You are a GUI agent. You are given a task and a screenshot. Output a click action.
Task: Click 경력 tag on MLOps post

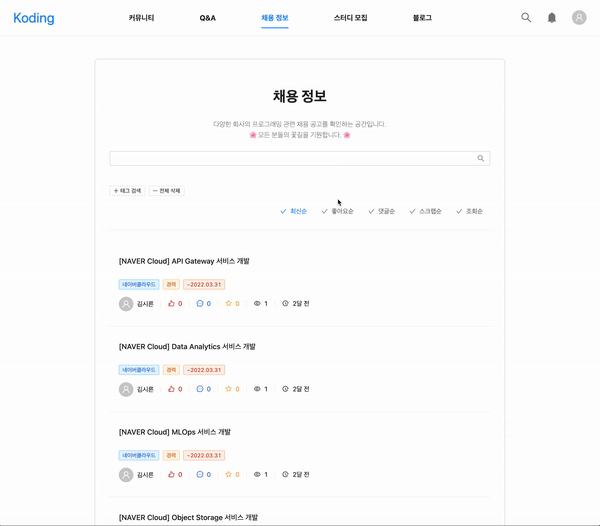(171, 455)
